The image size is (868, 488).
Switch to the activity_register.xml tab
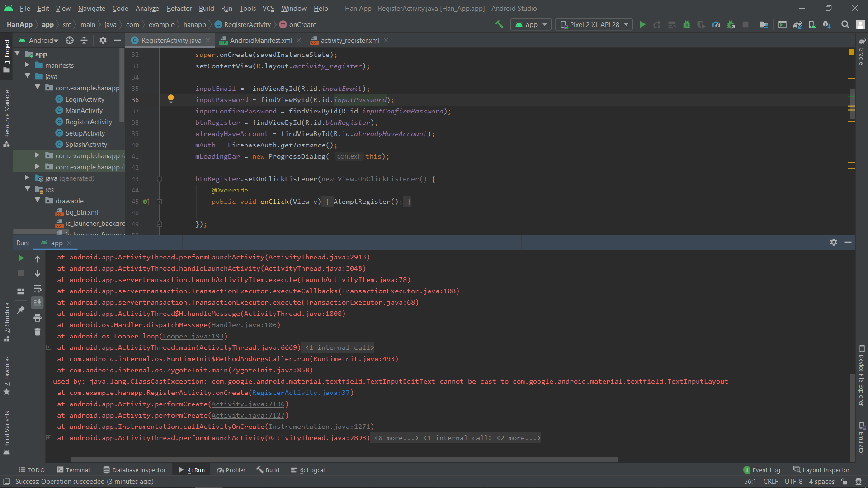(x=350, y=41)
